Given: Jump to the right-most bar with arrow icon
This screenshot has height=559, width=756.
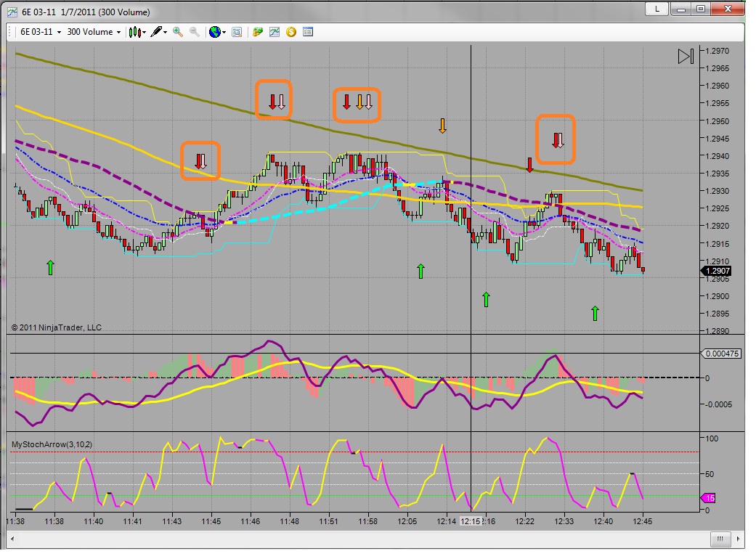Looking at the screenshot, I should [x=685, y=57].
